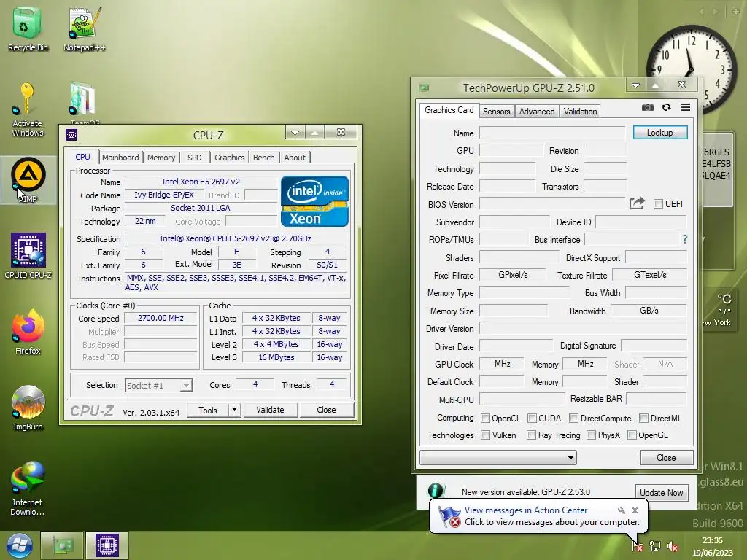
Task: Toggle the DirectCompute checkbox
Action: pyautogui.click(x=573, y=418)
